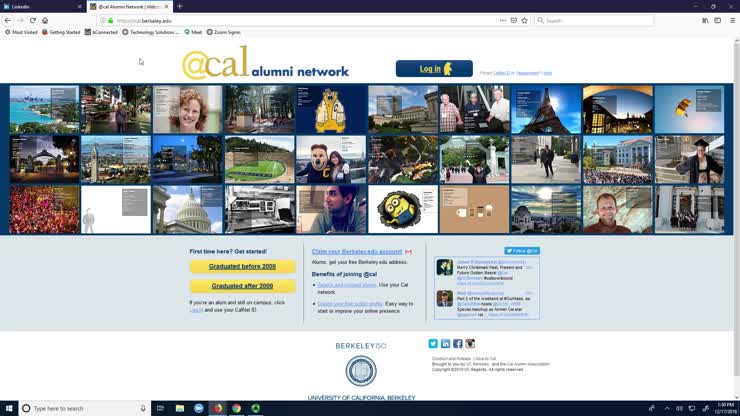Viewport: 740px width, 416px height.
Task: Switch to the LinkedIn tab
Action: tap(42, 7)
